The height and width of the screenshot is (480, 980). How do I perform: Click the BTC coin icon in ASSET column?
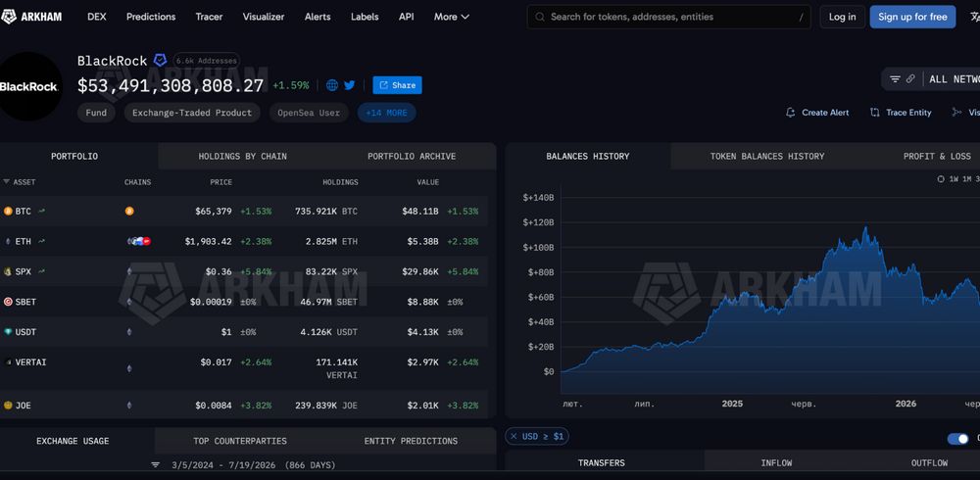tap(8, 212)
